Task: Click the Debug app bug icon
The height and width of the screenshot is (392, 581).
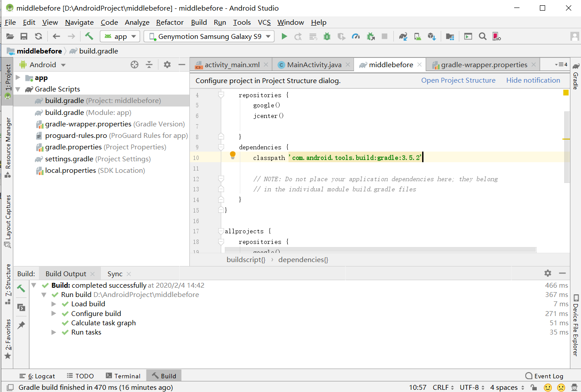Action: (327, 37)
